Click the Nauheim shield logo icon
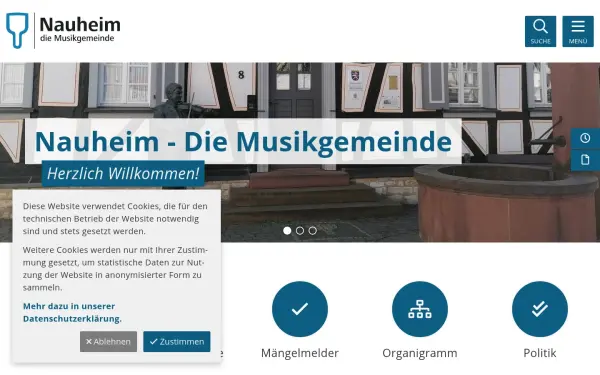This screenshot has height=375, width=600. [17, 31]
